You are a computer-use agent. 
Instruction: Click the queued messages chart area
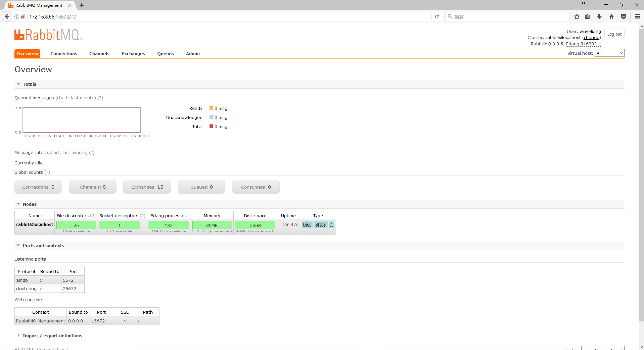tap(82, 120)
